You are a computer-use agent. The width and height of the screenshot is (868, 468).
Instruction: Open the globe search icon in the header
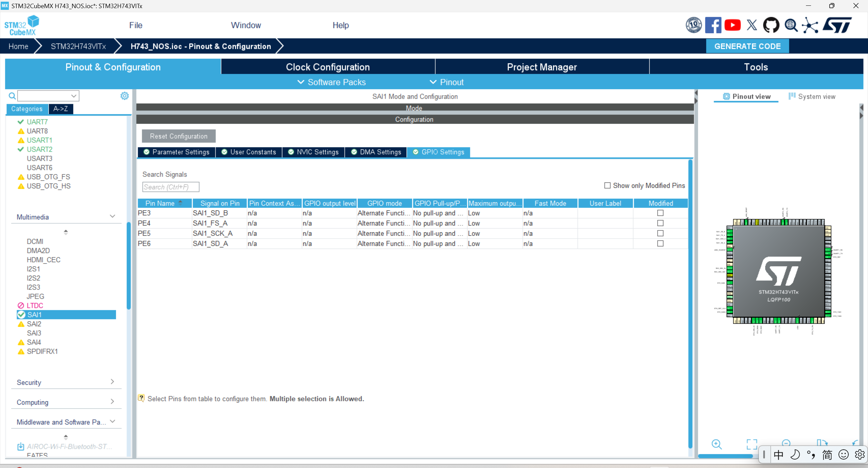[791, 25]
